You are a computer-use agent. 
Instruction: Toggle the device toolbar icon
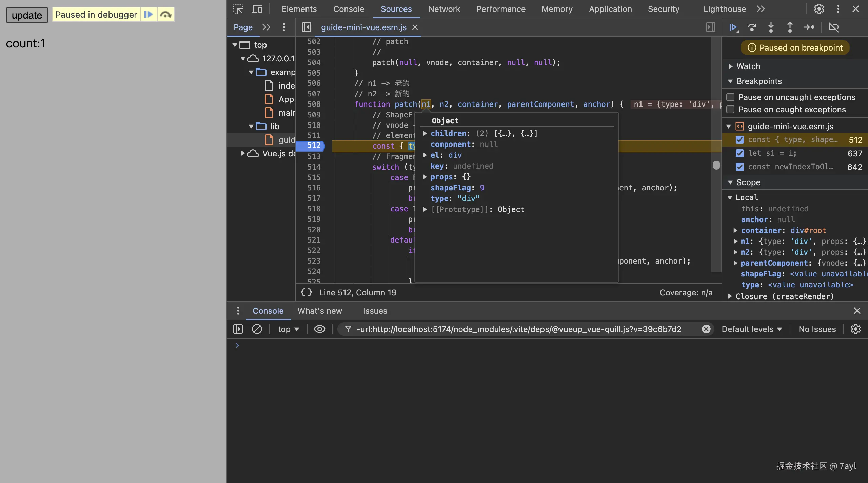tap(257, 9)
